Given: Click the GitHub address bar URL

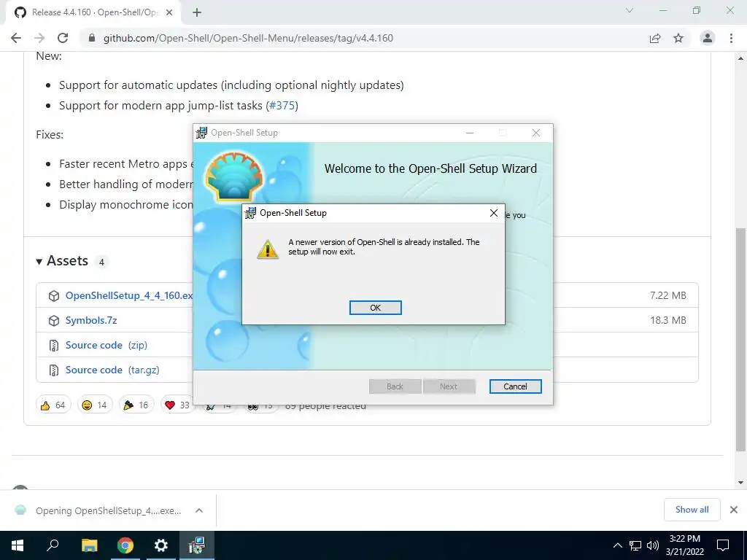Looking at the screenshot, I should point(248,38).
